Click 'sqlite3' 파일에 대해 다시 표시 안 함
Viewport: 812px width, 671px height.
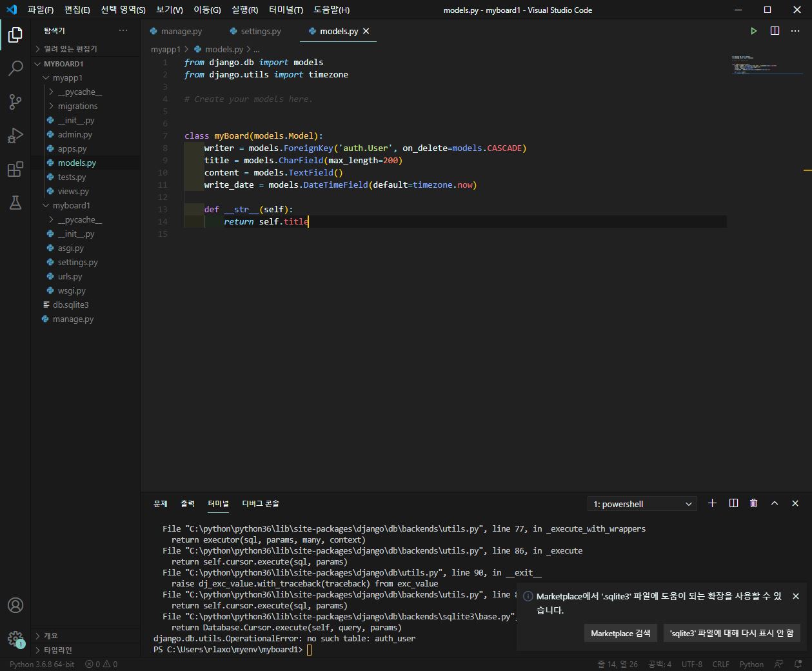(731, 633)
